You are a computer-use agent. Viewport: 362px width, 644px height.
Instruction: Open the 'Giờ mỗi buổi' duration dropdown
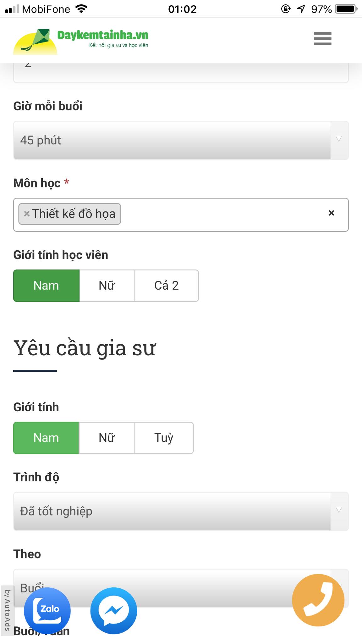[x=181, y=141]
